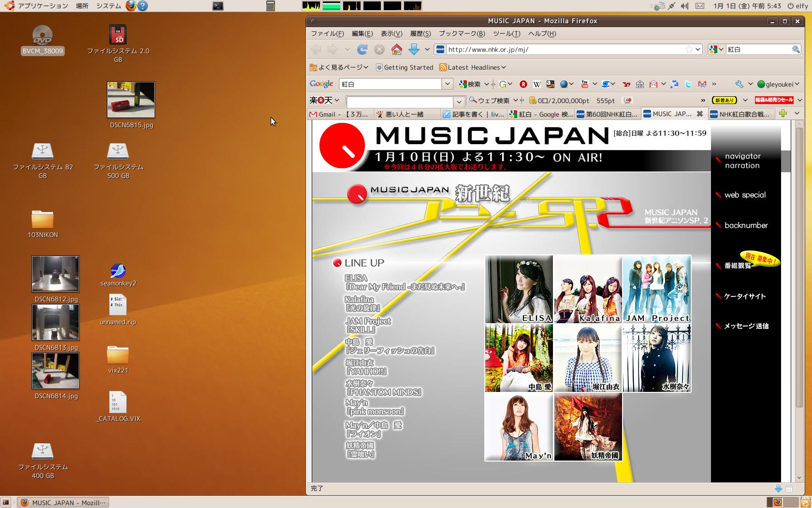Open the mail envelope indicator in panel
This screenshot has width=812, height=508.
pyautogui.click(x=700, y=6)
